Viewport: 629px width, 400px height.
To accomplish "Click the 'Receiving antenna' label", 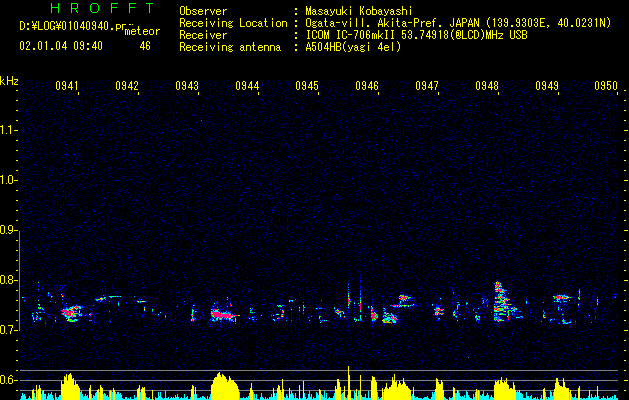I will click(230, 47).
